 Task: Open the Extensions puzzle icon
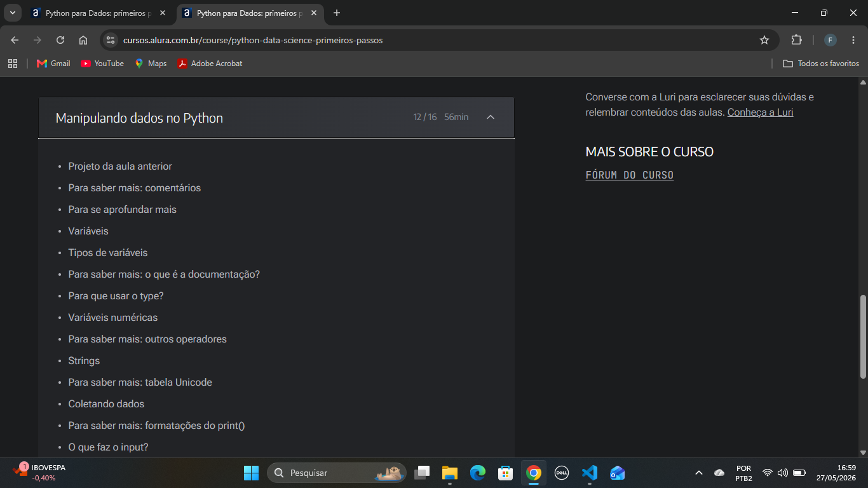coord(796,40)
